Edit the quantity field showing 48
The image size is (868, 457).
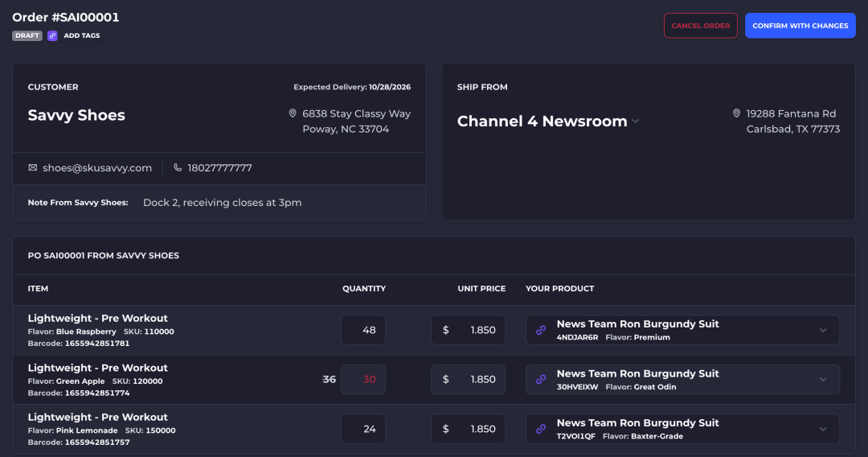[x=363, y=330]
